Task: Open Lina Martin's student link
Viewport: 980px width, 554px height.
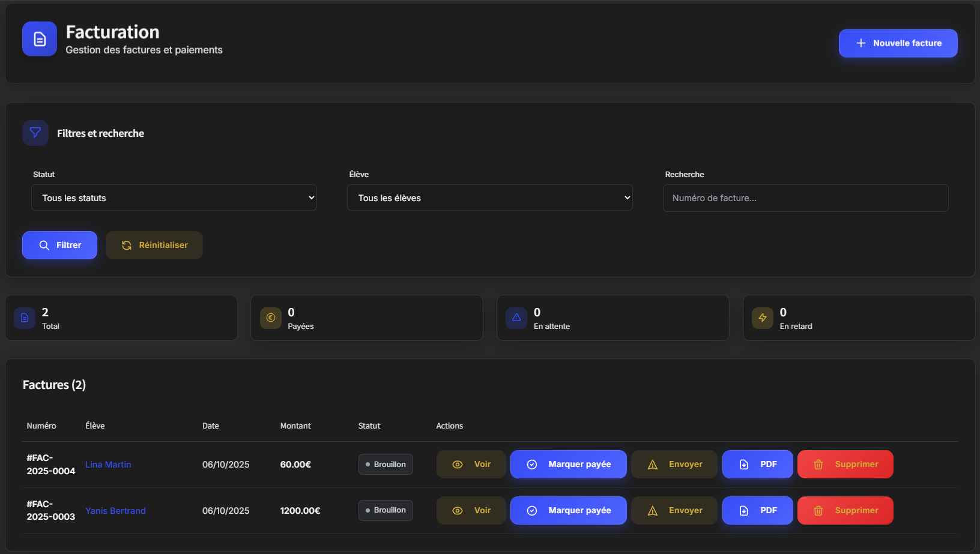Action: [108, 465]
